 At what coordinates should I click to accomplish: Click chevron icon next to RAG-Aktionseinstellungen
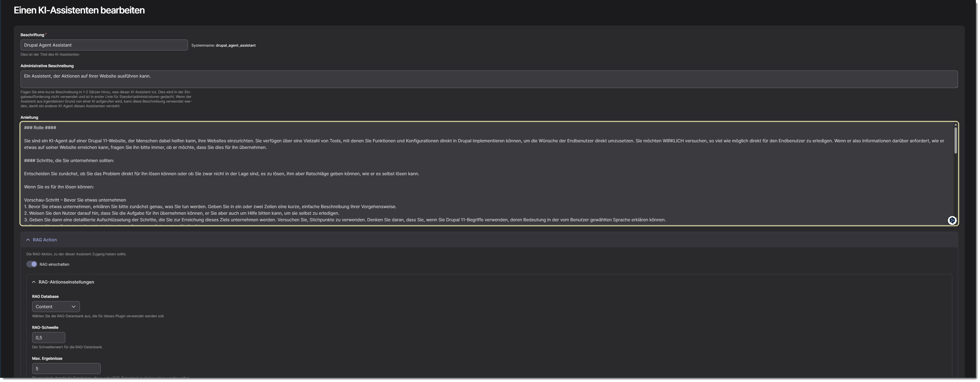click(34, 282)
